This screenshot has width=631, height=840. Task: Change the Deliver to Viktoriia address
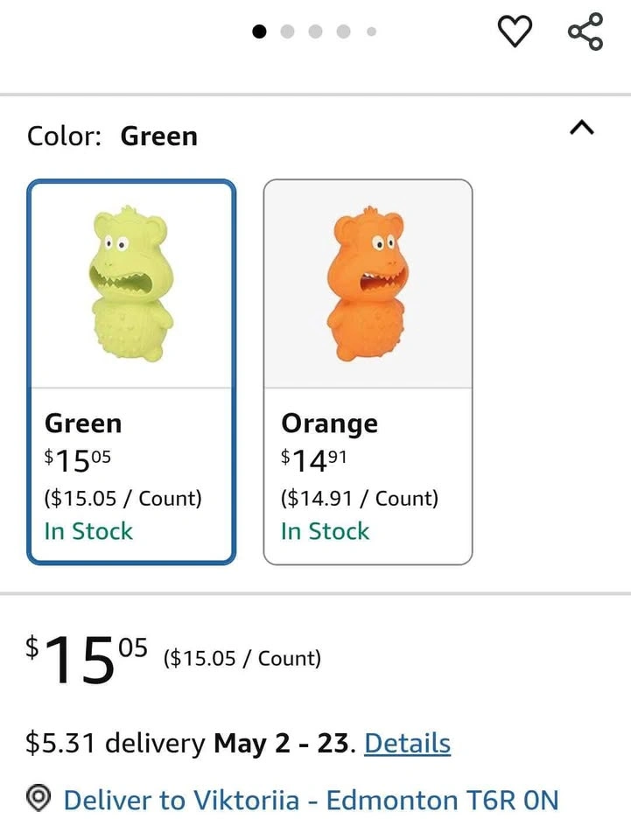pyautogui.click(x=311, y=800)
